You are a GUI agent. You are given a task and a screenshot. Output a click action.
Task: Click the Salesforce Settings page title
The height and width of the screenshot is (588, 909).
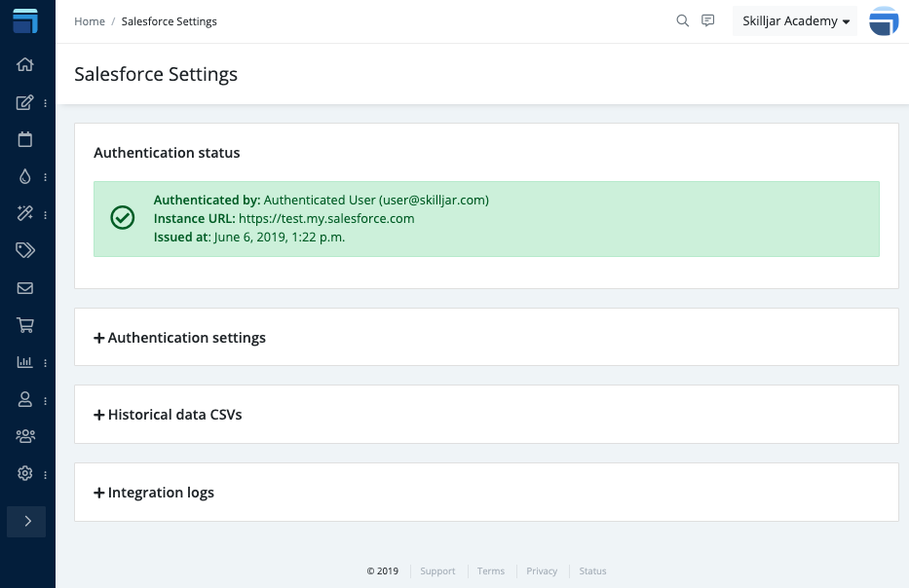[x=156, y=75]
